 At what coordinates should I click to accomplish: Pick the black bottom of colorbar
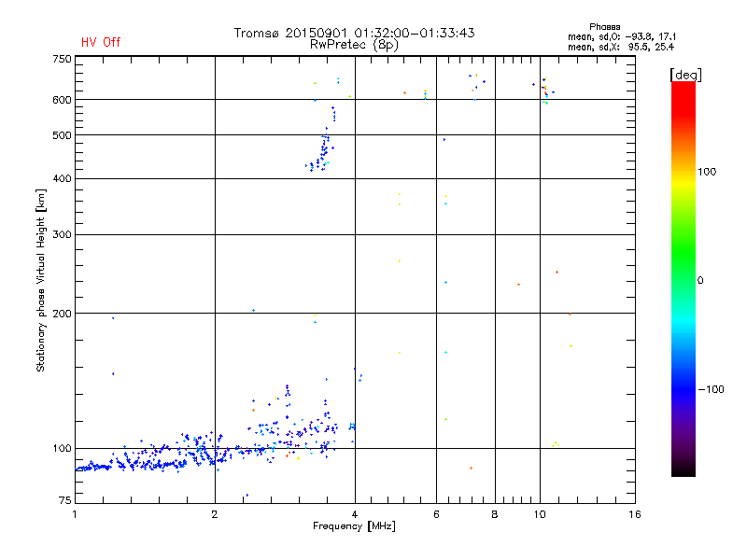point(684,469)
